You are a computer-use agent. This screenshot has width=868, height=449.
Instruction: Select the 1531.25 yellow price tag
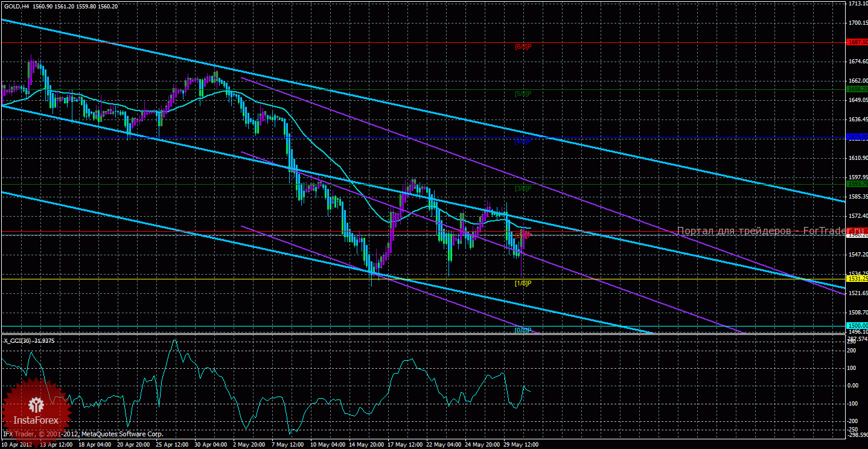857,279
